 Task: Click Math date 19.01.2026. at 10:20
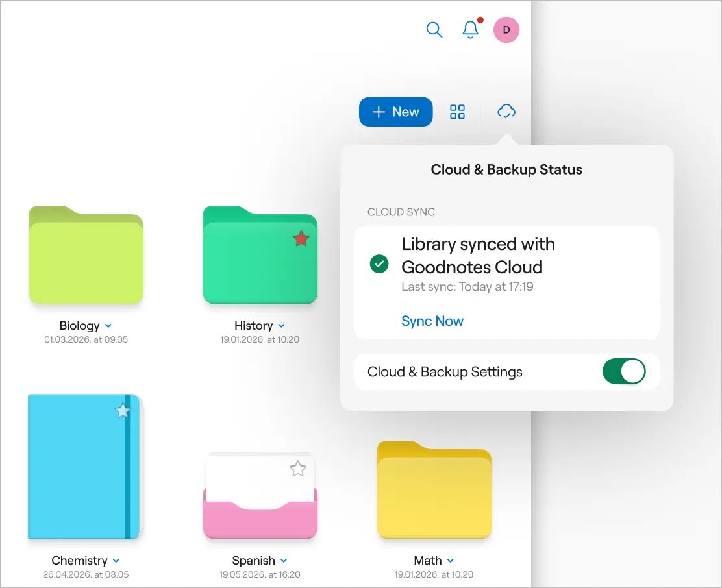coord(434,574)
